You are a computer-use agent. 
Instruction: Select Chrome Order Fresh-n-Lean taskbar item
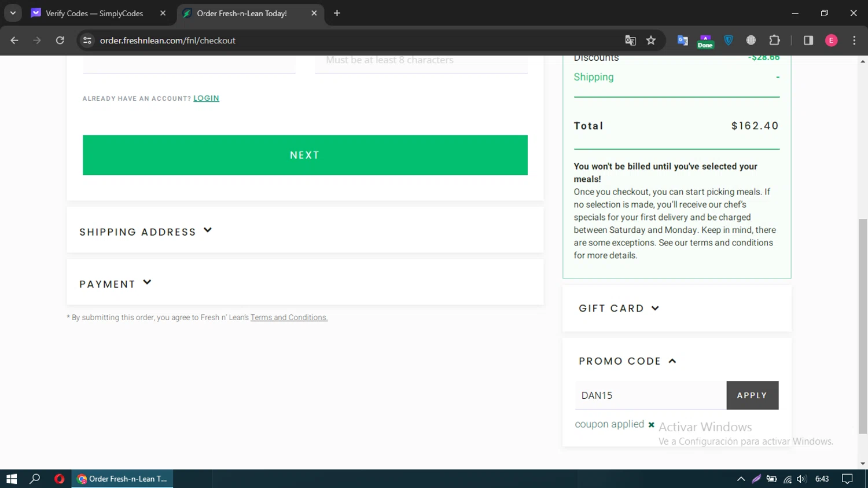click(x=122, y=479)
